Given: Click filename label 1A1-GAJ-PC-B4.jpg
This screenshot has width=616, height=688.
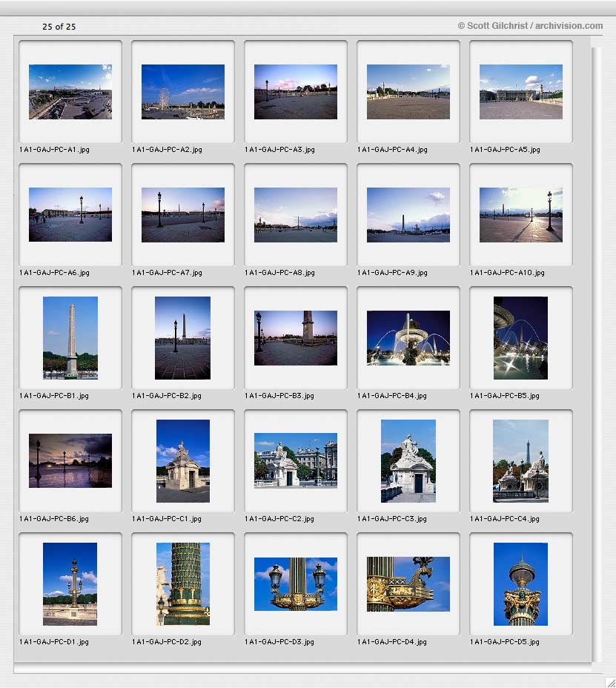Looking at the screenshot, I should pos(392,396).
